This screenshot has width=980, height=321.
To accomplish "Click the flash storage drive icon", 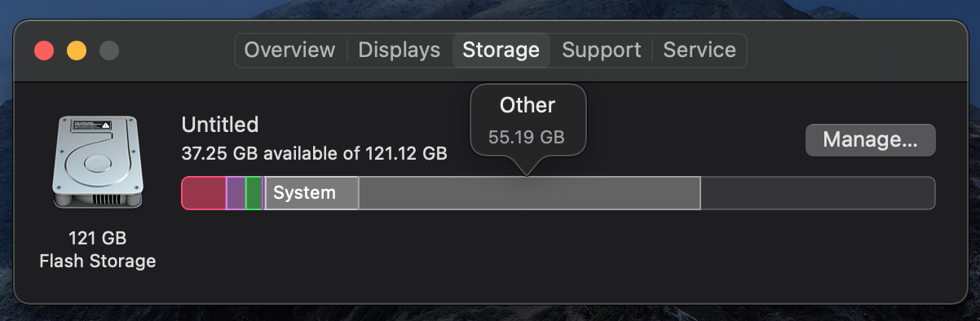I will [x=97, y=164].
